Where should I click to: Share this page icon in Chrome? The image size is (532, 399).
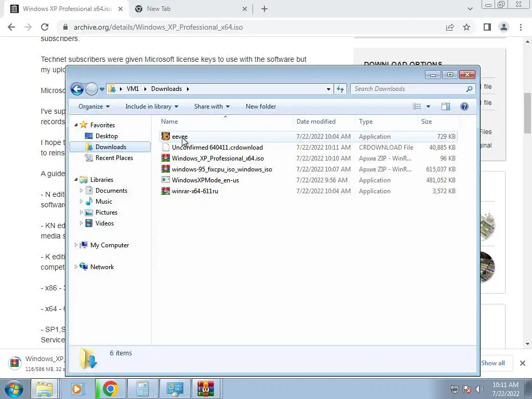(x=450, y=27)
